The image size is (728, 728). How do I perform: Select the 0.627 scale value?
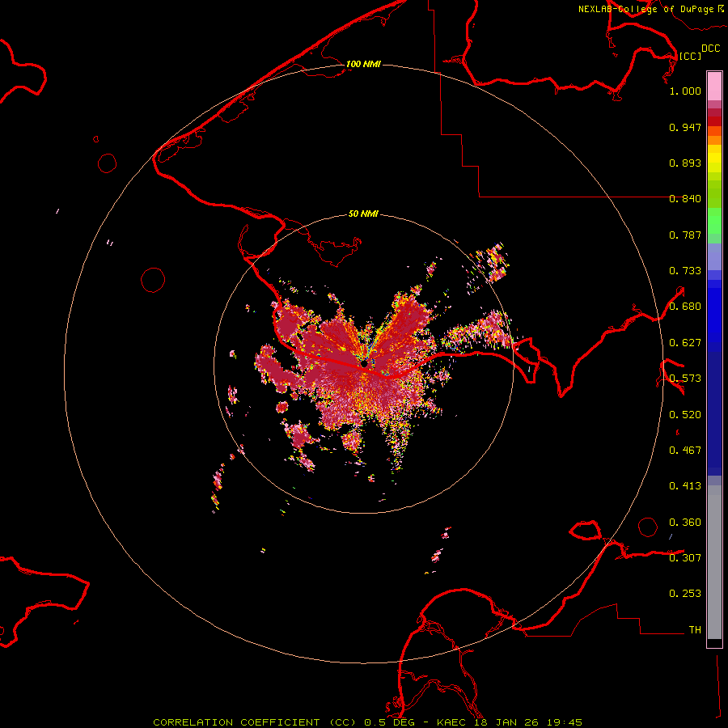coord(685,343)
